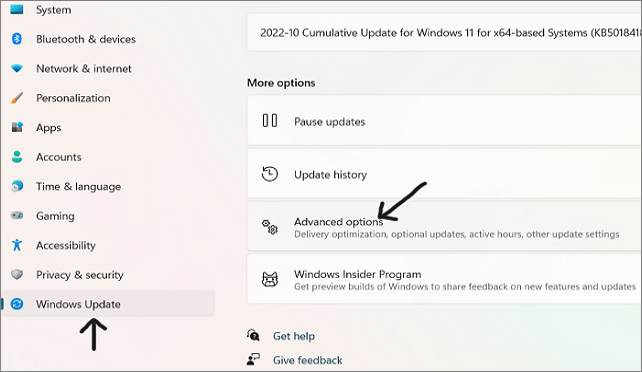Select Windows Update in the sidebar
Image resolution: width=642 pixels, height=372 pixels.
pyautogui.click(x=108, y=304)
